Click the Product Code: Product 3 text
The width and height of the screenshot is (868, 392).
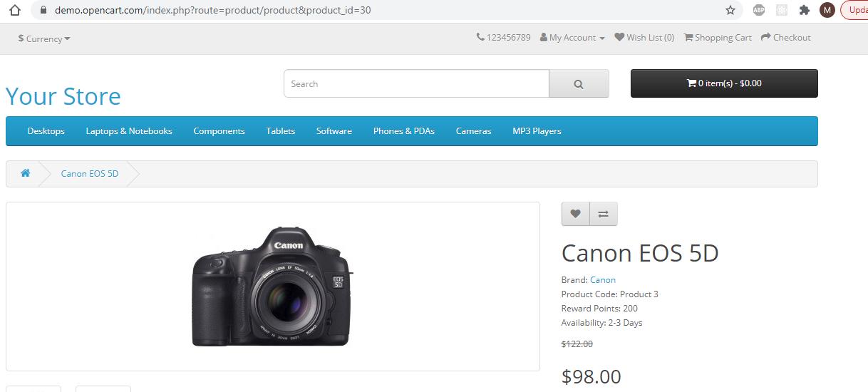coord(610,294)
